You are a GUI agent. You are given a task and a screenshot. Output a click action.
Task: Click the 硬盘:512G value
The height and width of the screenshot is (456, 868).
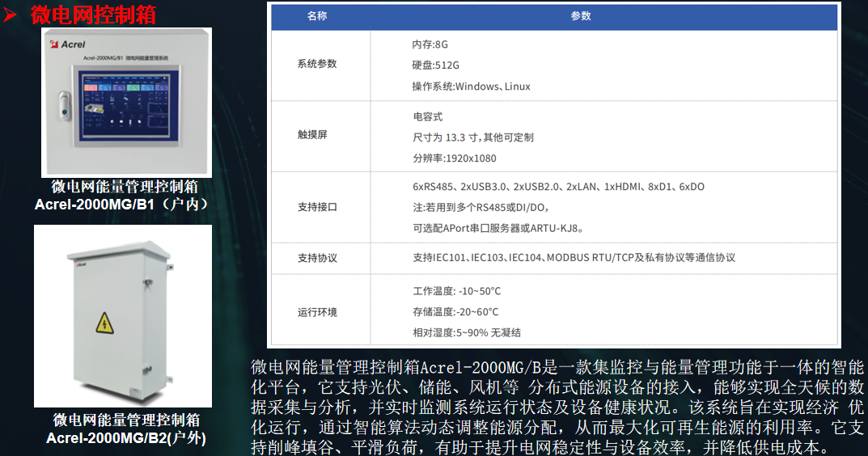pos(436,65)
